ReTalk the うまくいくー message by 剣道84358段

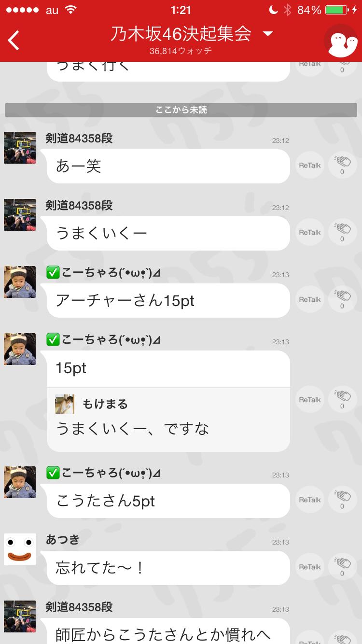click(x=309, y=232)
